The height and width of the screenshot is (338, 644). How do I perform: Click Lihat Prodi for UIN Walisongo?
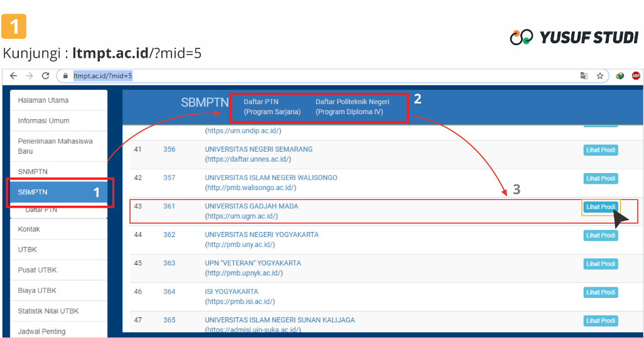[601, 179]
